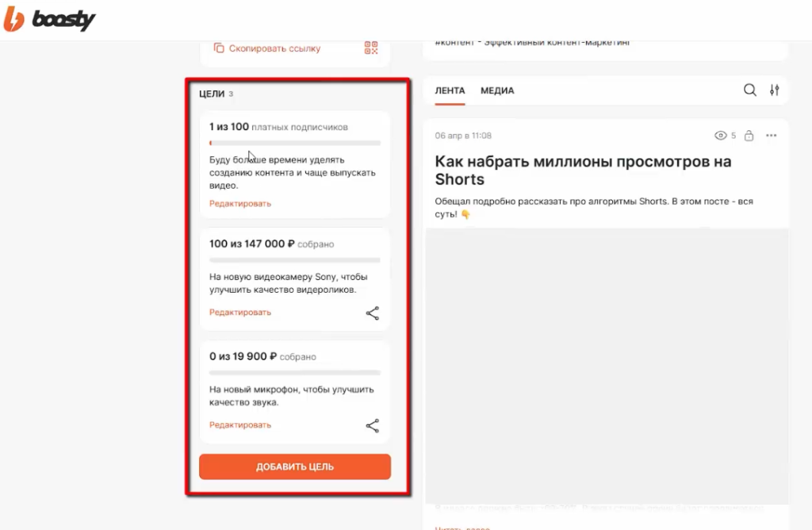Image resolution: width=812 pixels, height=530 pixels.
Task: Open the QR code icon
Action: [x=371, y=48]
